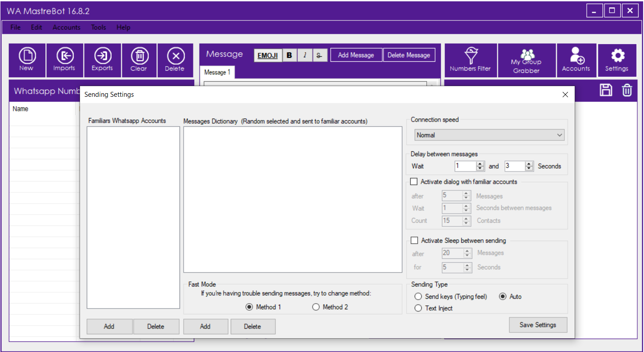The width and height of the screenshot is (644, 352).
Task: Click the save floppy disk icon
Action: (x=606, y=91)
